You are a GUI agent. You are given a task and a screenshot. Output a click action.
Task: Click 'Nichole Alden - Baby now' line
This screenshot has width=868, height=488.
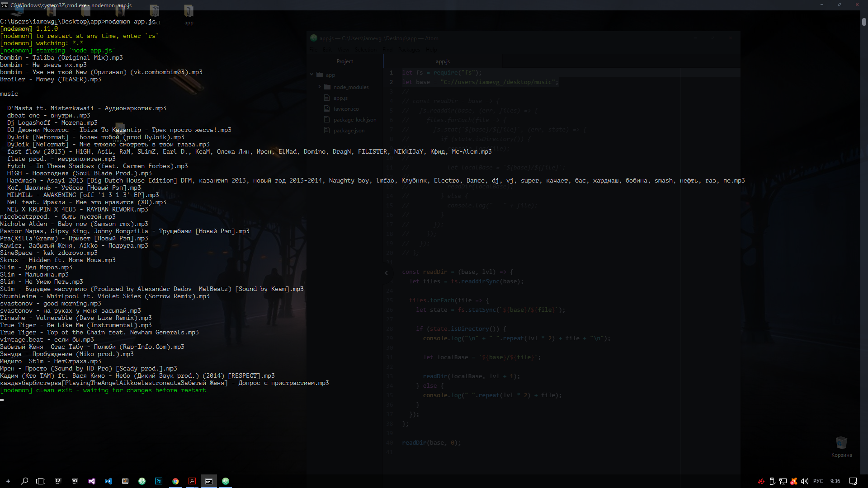tap(74, 224)
